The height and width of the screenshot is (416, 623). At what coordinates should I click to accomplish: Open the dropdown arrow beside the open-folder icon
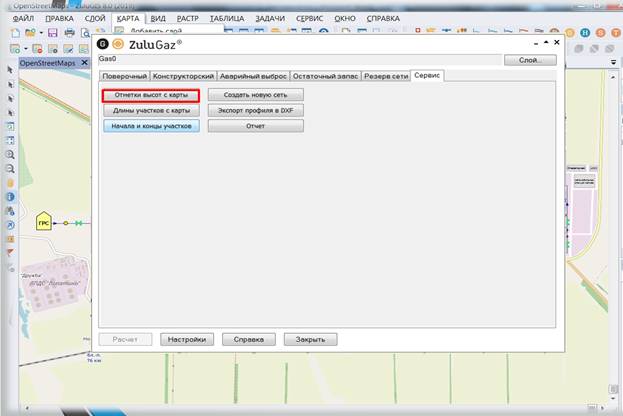41,33
